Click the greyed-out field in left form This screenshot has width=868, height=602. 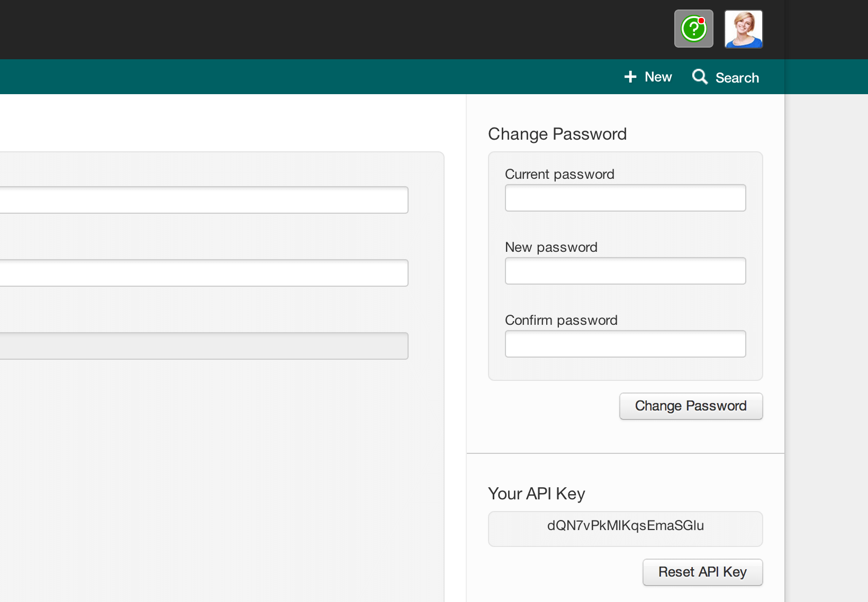coord(204,346)
